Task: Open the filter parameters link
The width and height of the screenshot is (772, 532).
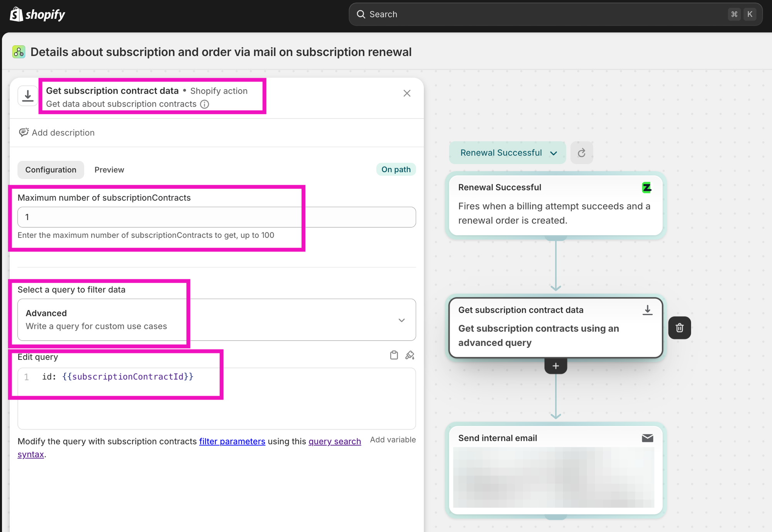Action: [x=232, y=441]
